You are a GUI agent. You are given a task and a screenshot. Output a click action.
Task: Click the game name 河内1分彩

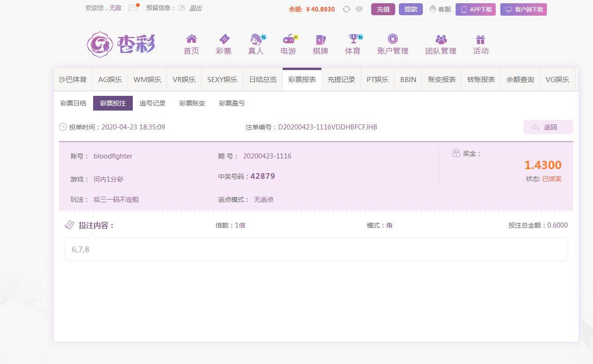pyautogui.click(x=108, y=179)
